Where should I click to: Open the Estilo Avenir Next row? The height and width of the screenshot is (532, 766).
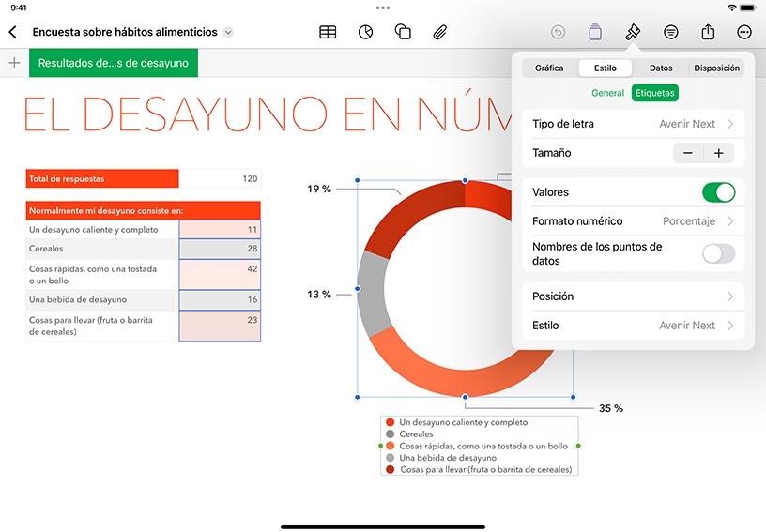click(x=633, y=325)
